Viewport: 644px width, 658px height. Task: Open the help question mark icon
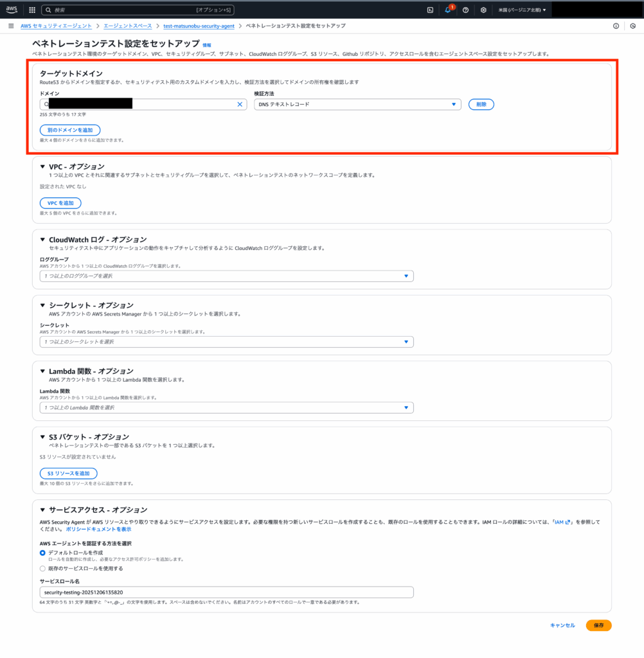tap(465, 10)
